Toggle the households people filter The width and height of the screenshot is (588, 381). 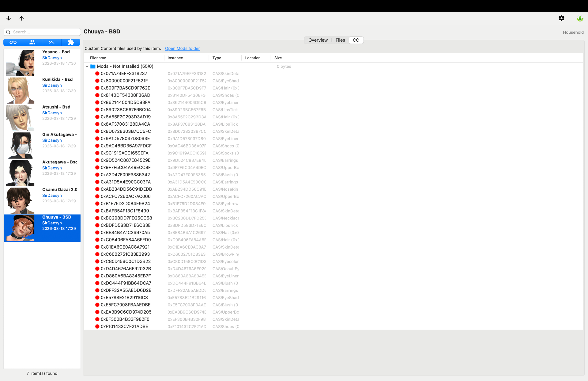click(32, 42)
